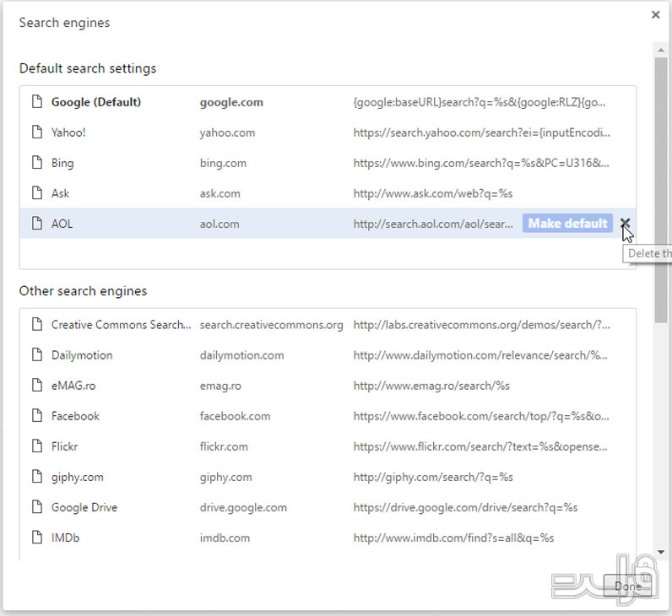Select the Dailymotion engine name
The image size is (672, 616).
pyautogui.click(x=82, y=355)
